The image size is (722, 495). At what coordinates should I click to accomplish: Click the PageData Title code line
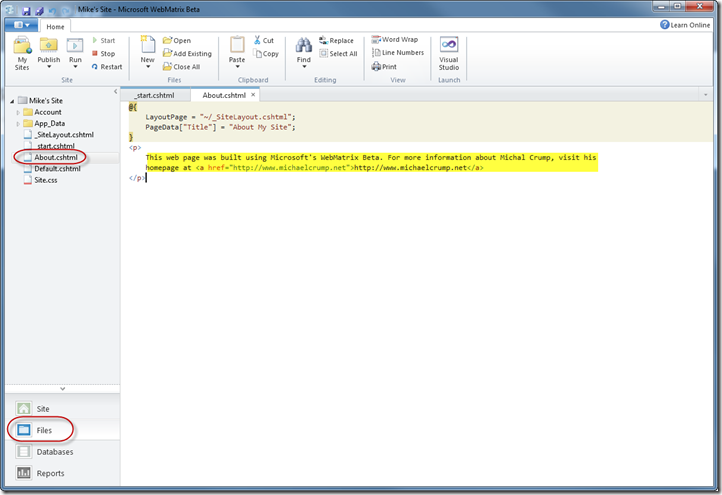[221, 127]
